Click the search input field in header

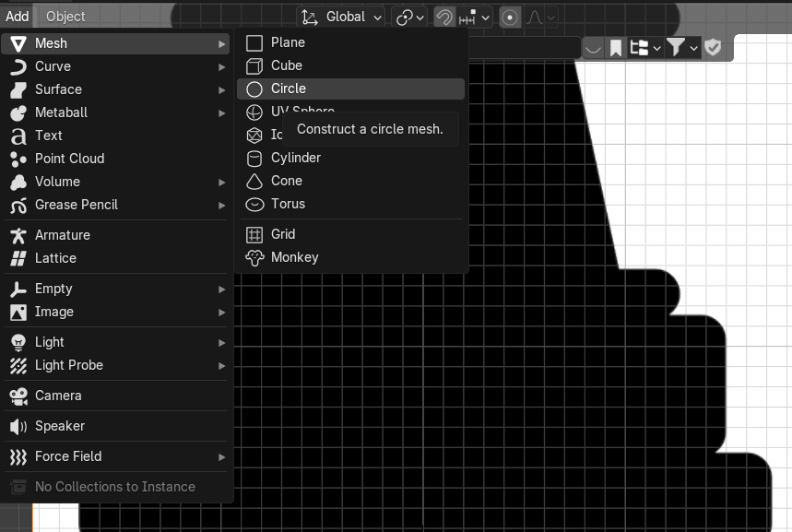click(524, 47)
